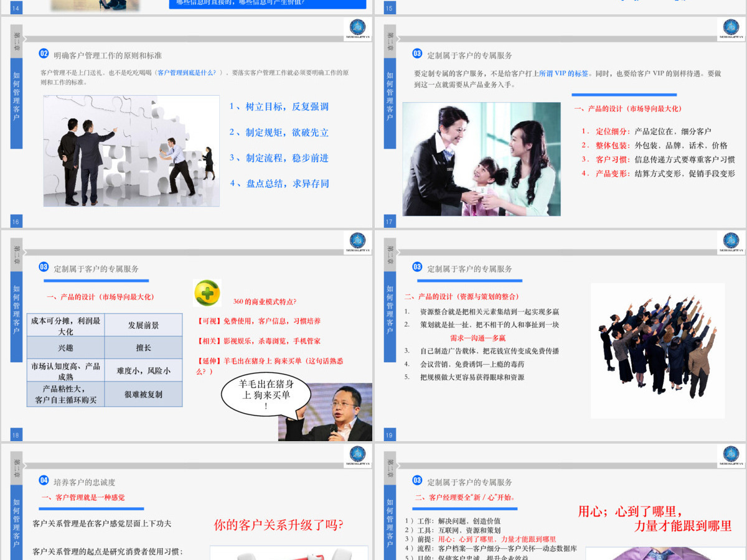Click table cell 兴趣
The width and height of the screenshot is (747, 560).
(x=65, y=348)
